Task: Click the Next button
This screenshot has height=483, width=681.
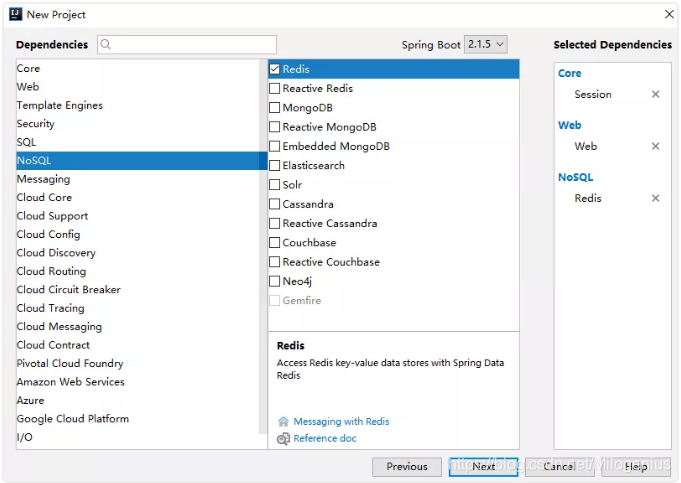Action: click(x=483, y=466)
